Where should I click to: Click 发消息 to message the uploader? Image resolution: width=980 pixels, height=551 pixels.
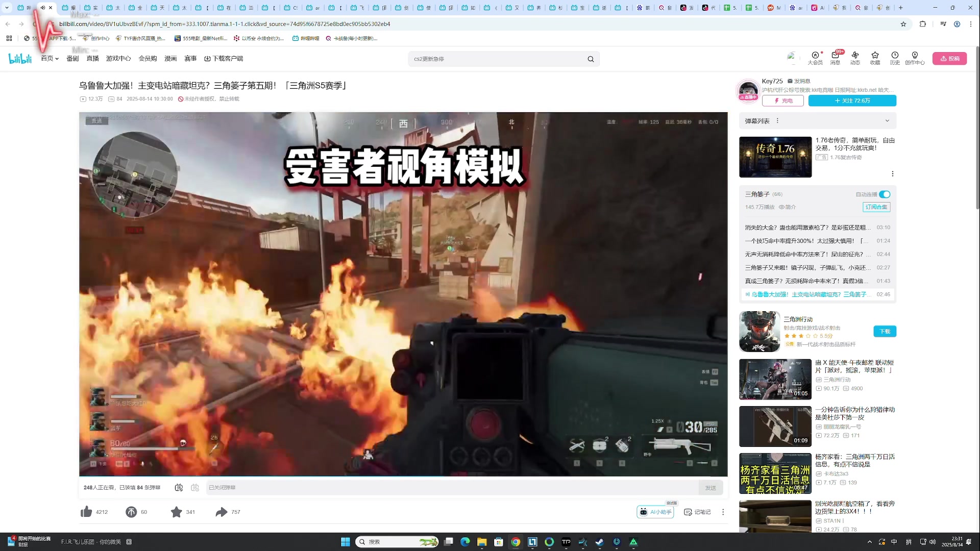point(799,81)
